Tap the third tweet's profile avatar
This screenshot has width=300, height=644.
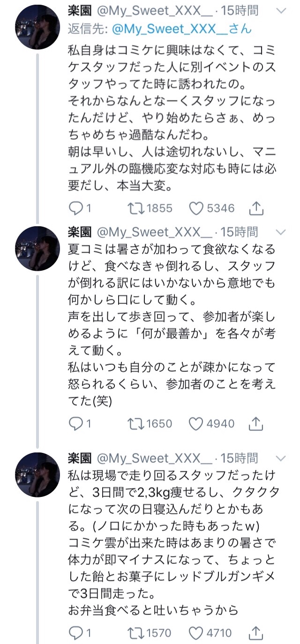37,475
